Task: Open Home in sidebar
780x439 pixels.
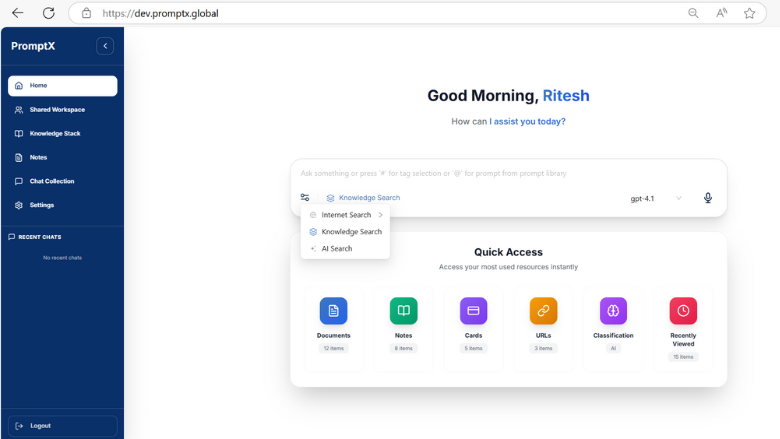Action: click(x=63, y=86)
